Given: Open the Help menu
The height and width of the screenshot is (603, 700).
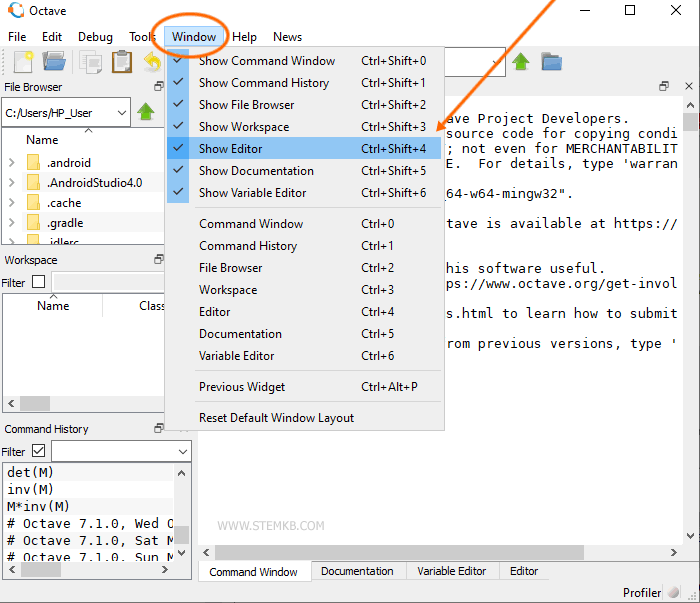Looking at the screenshot, I should tap(244, 37).
